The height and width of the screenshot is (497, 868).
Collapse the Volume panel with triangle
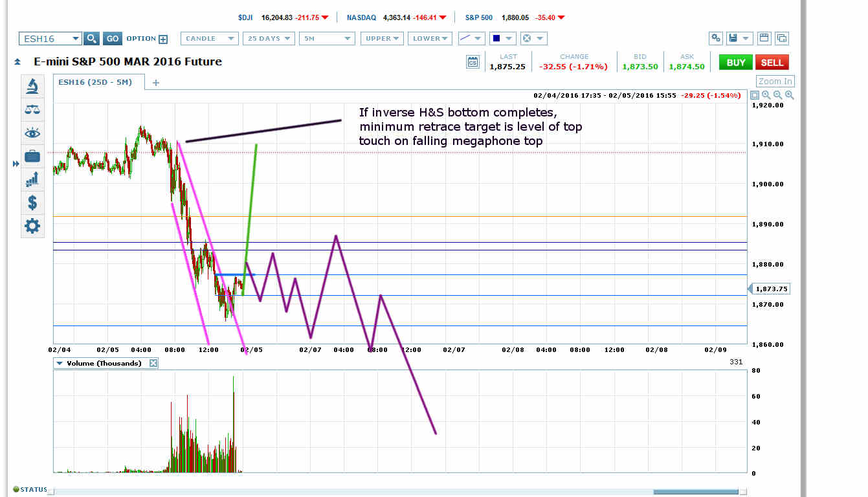60,364
